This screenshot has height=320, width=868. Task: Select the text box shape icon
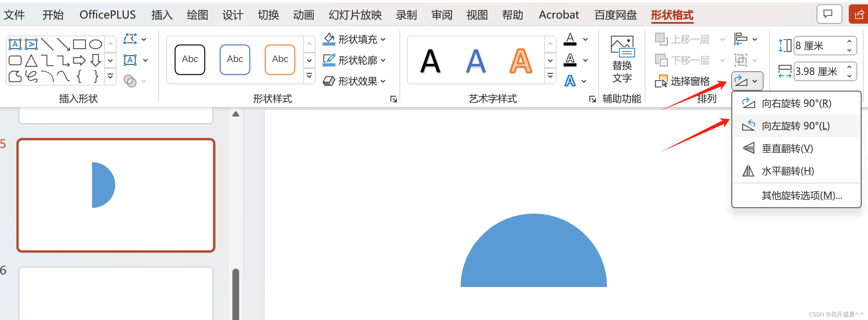[15, 44]
